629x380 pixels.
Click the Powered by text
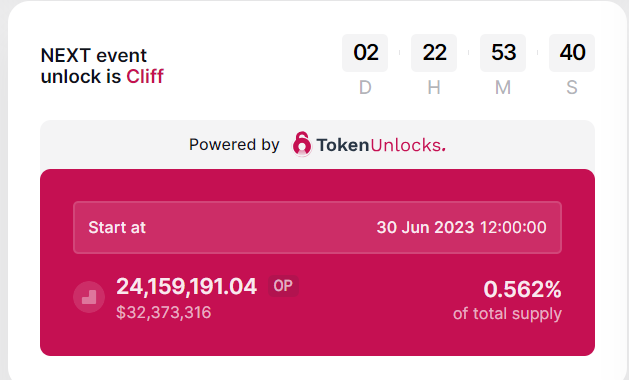(234, 144)
